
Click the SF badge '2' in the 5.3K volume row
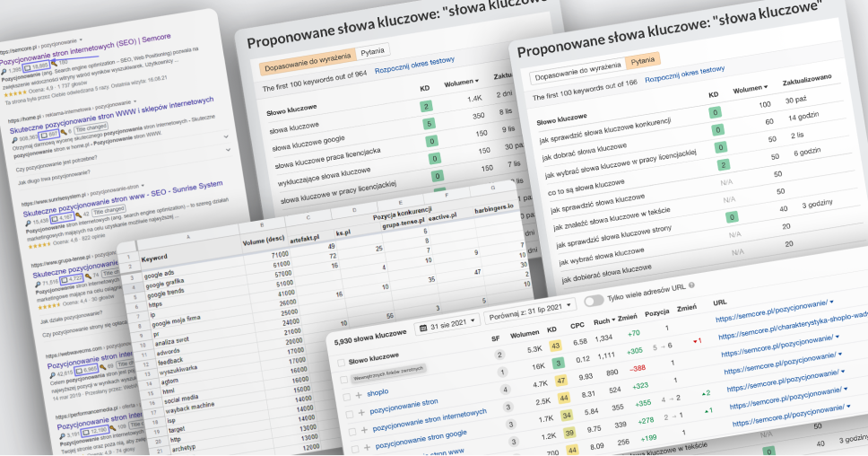pos(499,355)
